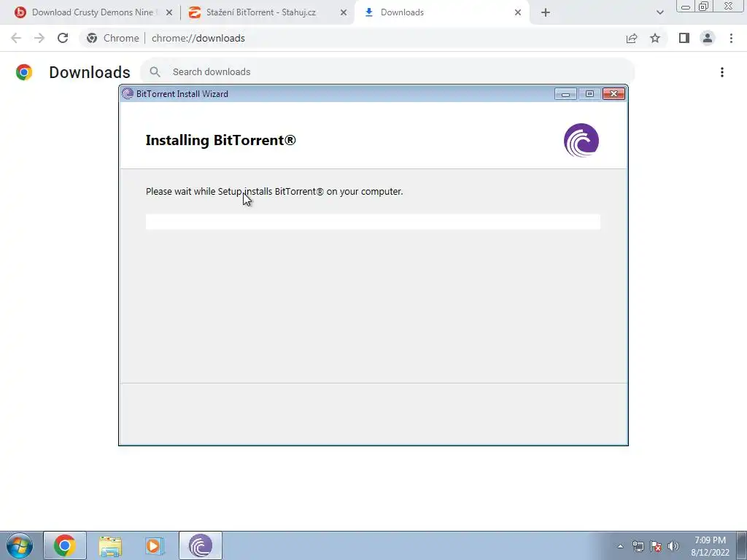Image resolution: width=747 pixels, height=560 pixels.
Task: Toggle the Chrome side panel
Action: 684,38
